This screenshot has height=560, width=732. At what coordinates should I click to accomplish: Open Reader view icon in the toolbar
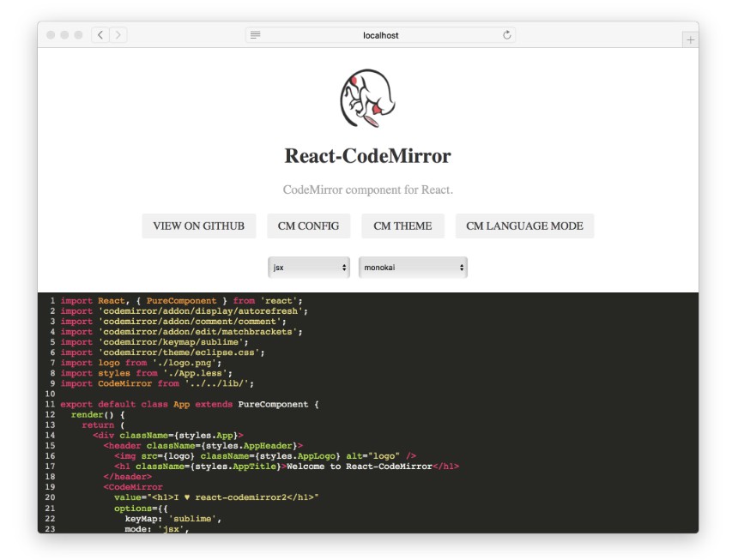(x=255, y=35)
